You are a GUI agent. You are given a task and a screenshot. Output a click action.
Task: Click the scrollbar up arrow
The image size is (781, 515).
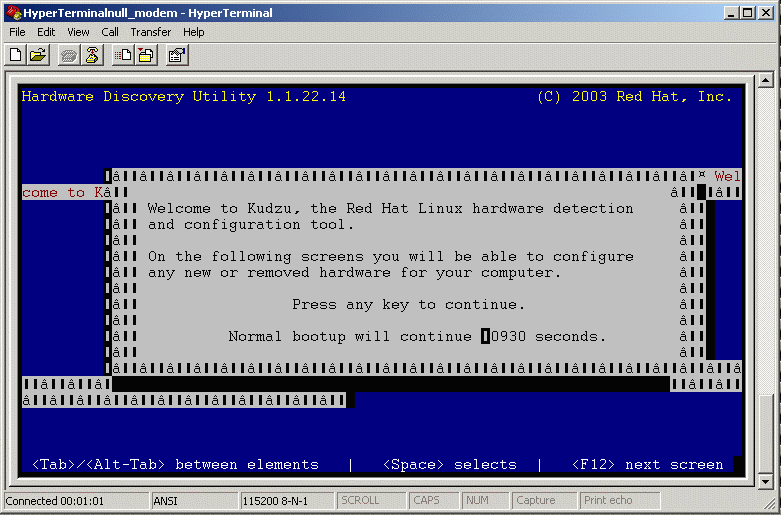point(766,80)
